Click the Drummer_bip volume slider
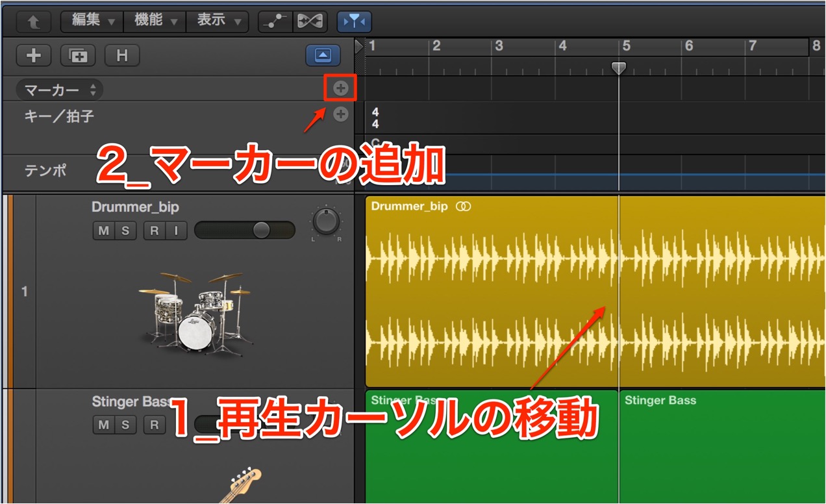826x504 pixels. [x=245, y=230]
